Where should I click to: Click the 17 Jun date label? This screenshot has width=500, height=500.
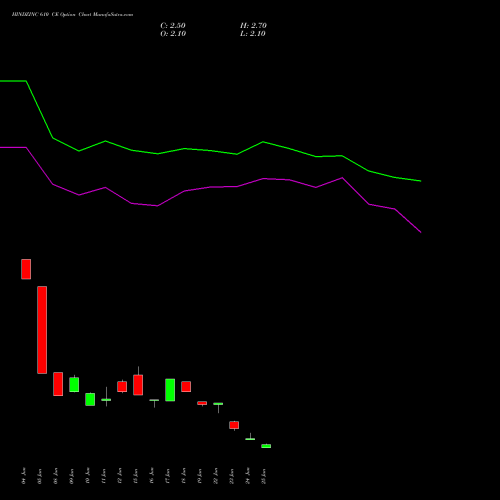coord(168,476)
